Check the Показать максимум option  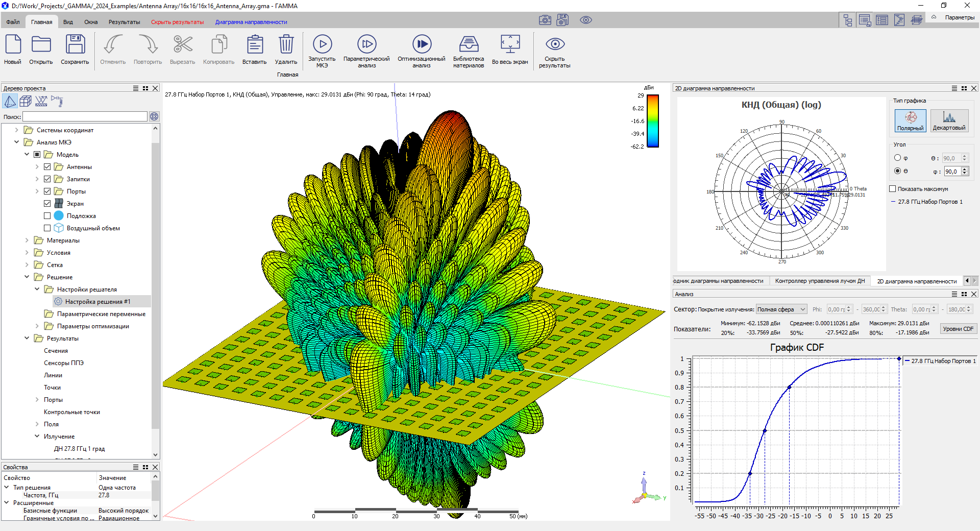click(893, 189)
